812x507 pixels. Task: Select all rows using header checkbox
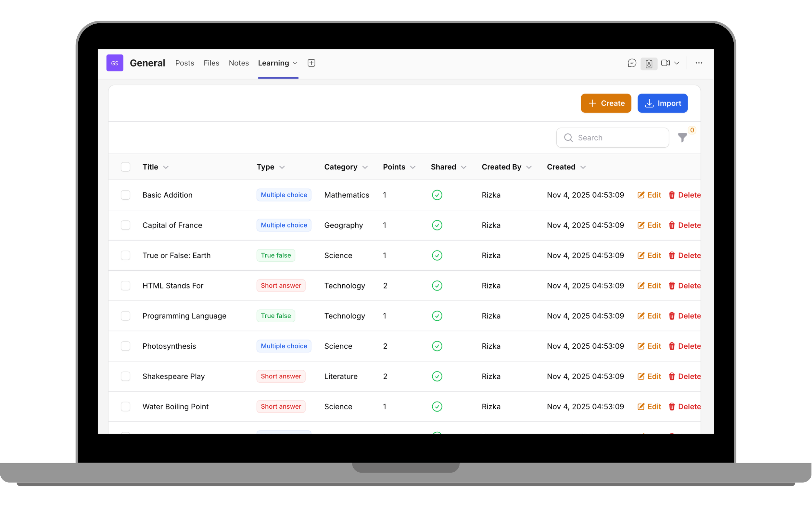[125, 167]
